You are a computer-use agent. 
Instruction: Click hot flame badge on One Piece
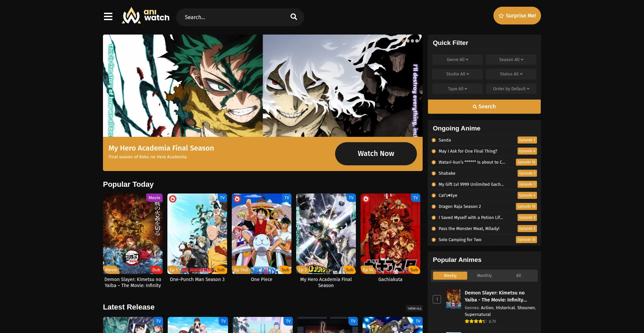(237, 199)
